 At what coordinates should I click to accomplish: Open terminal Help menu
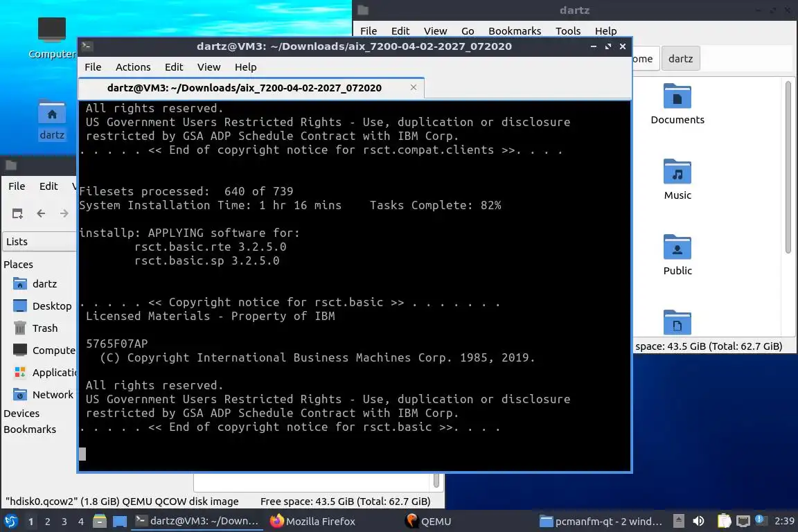click(x=245, y=67)
